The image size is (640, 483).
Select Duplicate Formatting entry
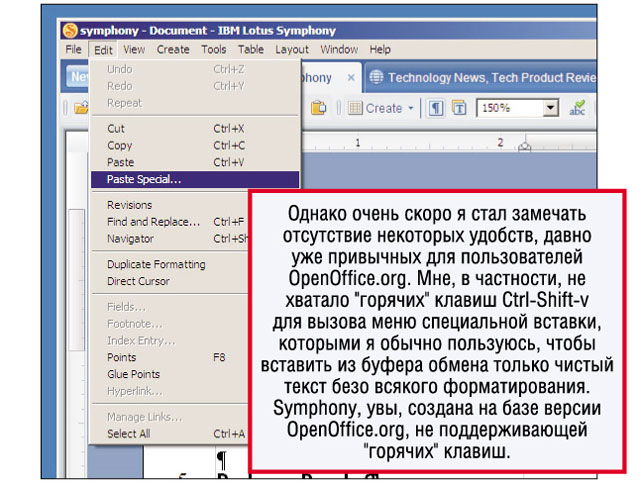tap(170, 264)
